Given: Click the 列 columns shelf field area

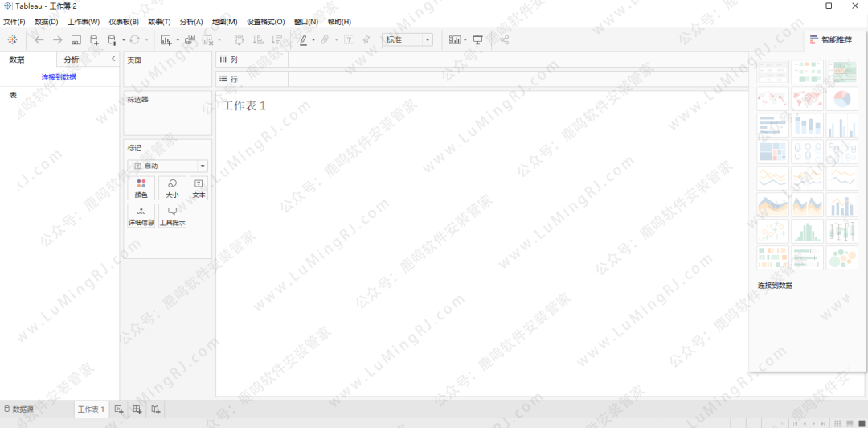Looking at the screenshot, I should point(518,60).
